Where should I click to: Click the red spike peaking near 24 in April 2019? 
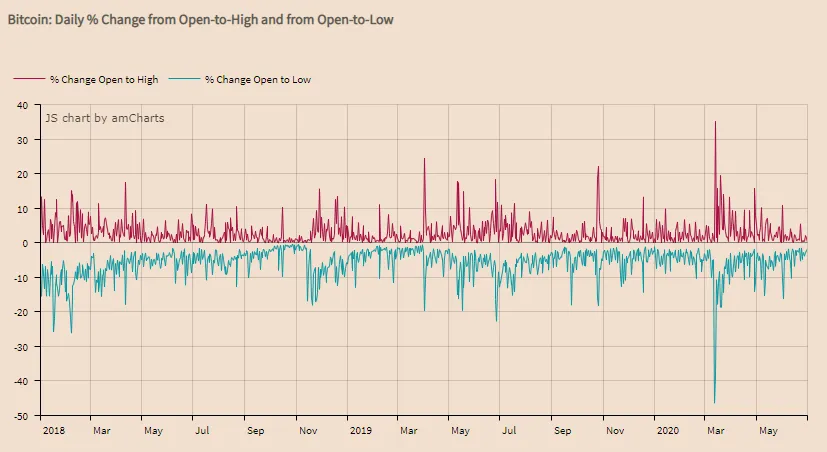pos(425,159)
